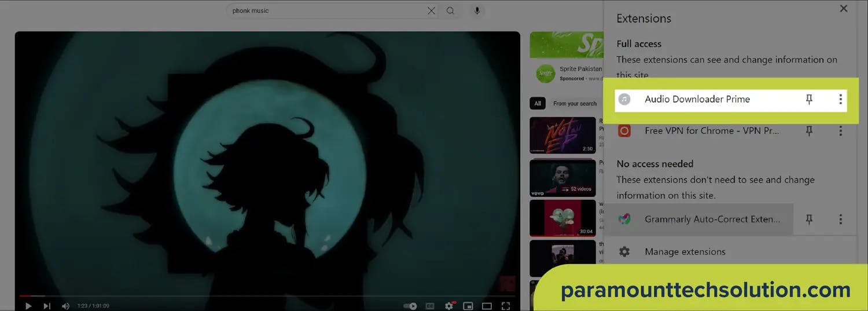The image size is (868, 311).
Task: Open more options for Free VPN extension
Action: (x=840, y=131)
